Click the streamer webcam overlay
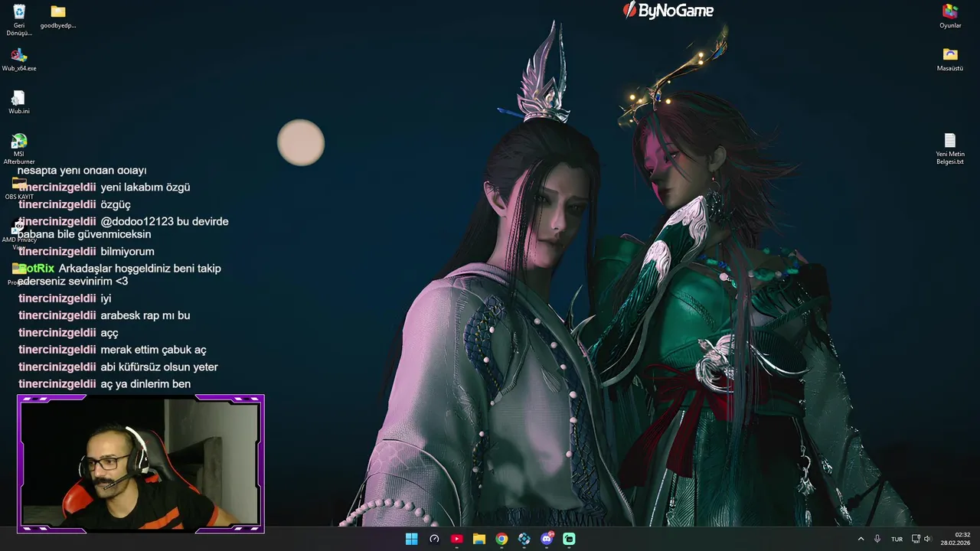This screenshot has width=980, height=551. point(141,464)
